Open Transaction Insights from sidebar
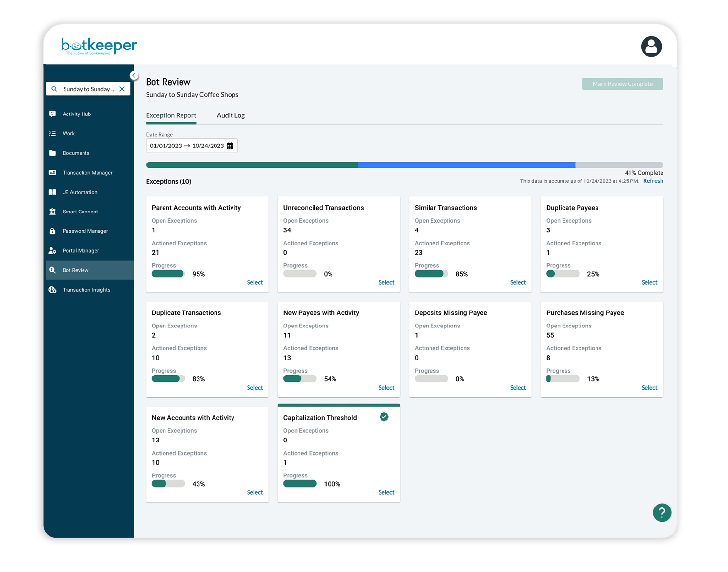 point(86,290)
